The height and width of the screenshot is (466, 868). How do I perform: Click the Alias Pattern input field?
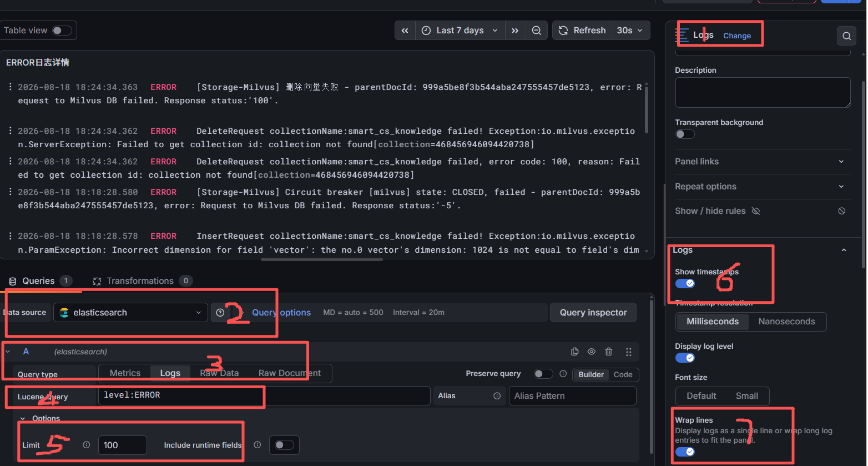[x=572, y=396]
